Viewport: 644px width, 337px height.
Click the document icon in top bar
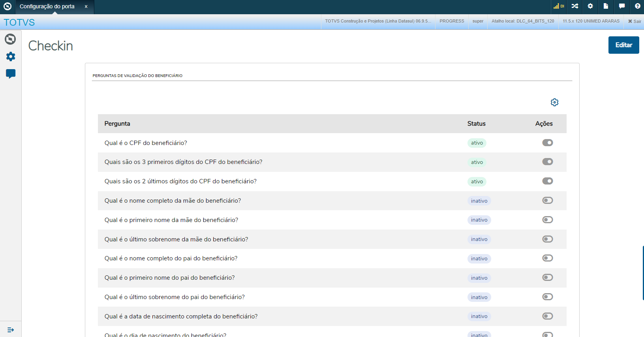(606, 6)
